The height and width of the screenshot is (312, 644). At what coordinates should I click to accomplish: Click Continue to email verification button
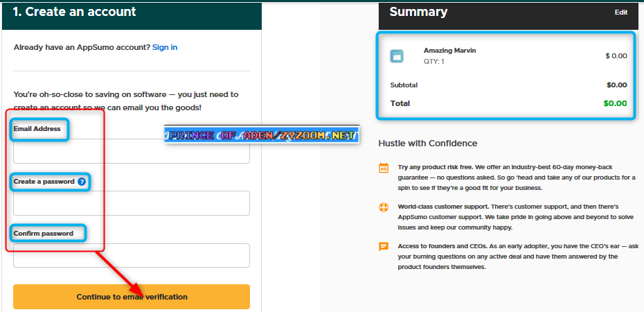[x=132, y=297]
